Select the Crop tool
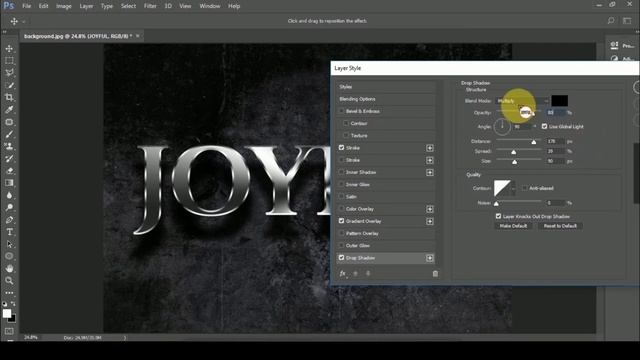 [x=9, y=98]
